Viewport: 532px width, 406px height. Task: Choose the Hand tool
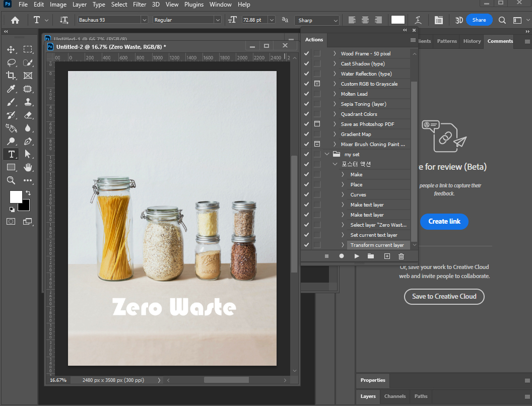(x=28, y=167)
